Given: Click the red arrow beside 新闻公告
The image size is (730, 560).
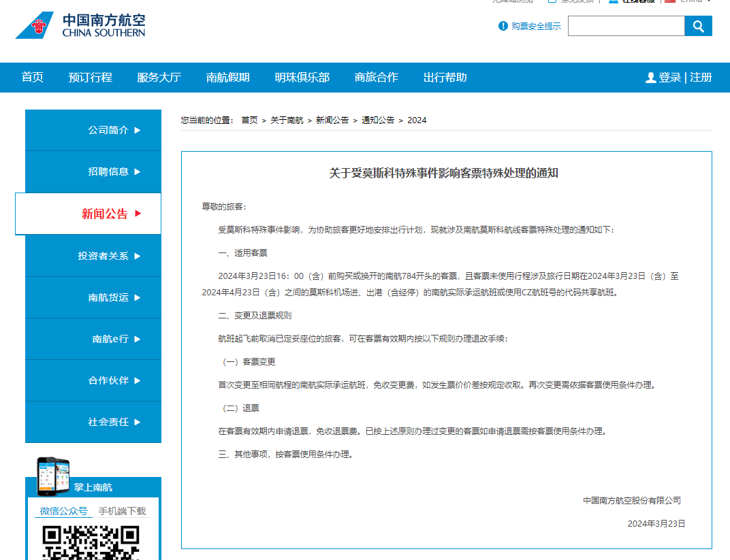Looking at the screenshot, I should [x=138, y=214].
